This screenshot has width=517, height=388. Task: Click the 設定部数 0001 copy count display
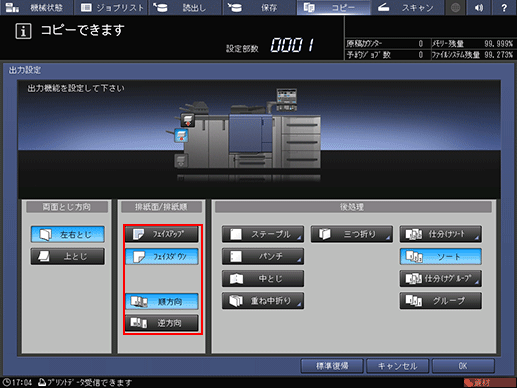270,46
